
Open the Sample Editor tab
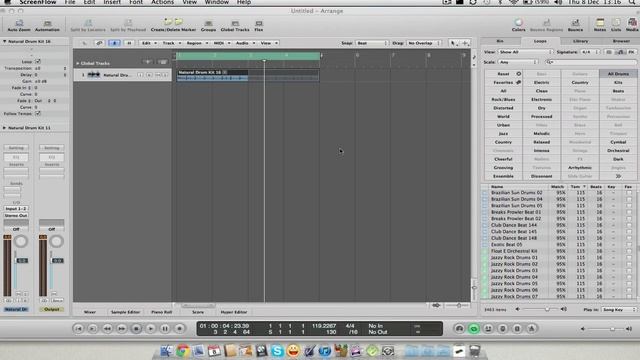coord(125,312)
